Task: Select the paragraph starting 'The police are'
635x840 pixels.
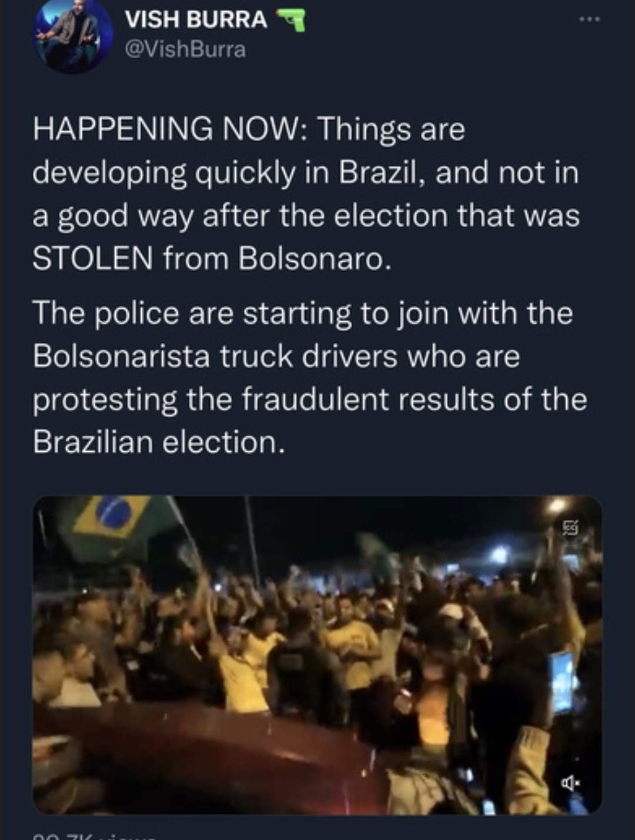Action: pos(310,377)
